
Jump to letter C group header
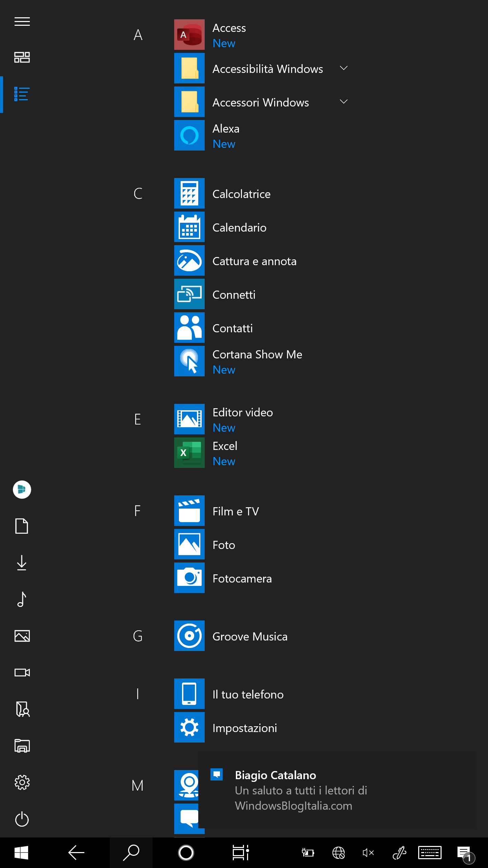(138, 193)
